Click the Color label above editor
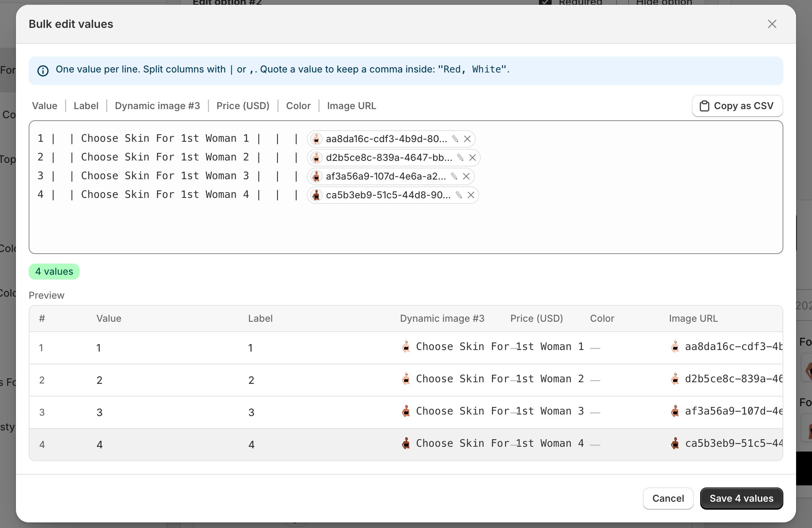The width and height of the screenshot is (812, 528). pyautogui.click(x=298, y=106)
